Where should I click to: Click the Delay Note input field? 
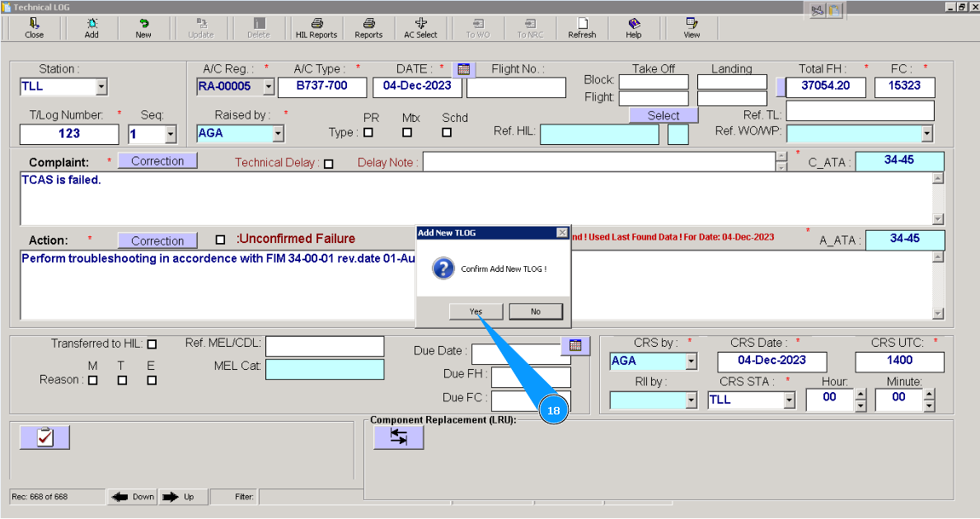point(599,161)
